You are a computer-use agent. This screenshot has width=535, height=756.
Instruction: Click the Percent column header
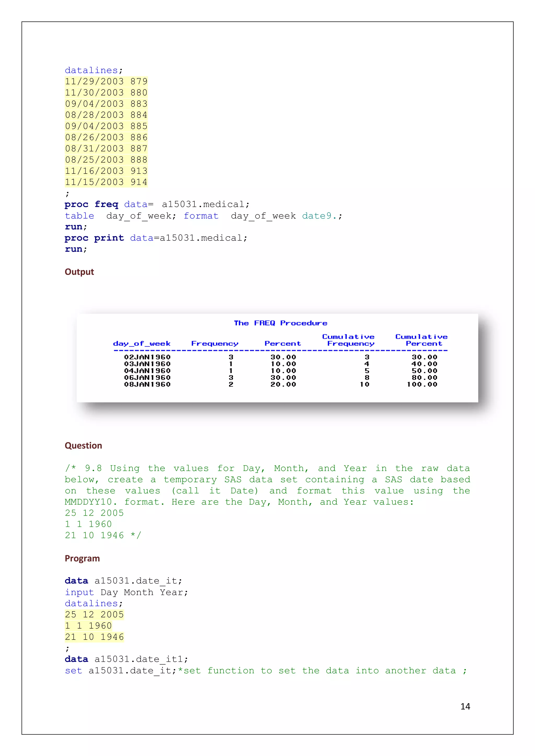coord(282,344)
